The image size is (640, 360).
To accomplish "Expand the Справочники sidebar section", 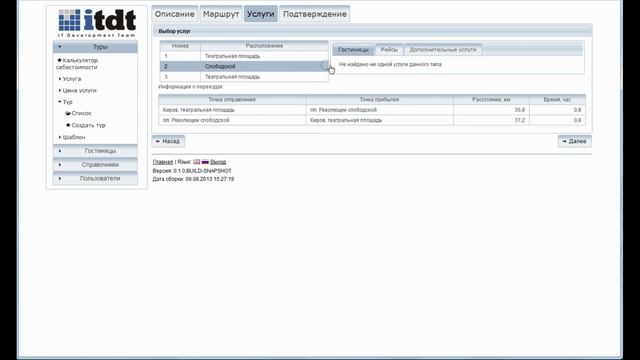I will tap(95, 165).
